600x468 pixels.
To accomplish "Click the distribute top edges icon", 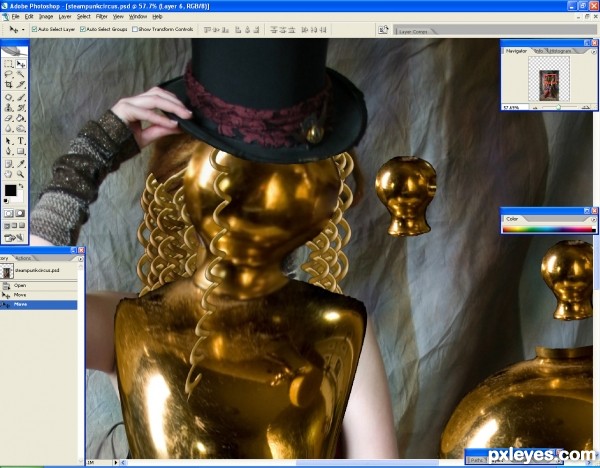I will click(274, 29).
